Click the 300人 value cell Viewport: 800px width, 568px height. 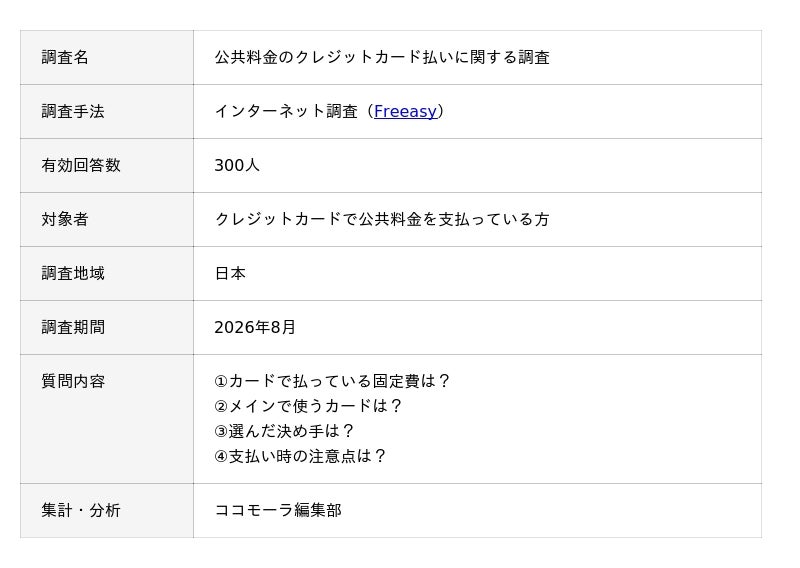click(478, 166)
